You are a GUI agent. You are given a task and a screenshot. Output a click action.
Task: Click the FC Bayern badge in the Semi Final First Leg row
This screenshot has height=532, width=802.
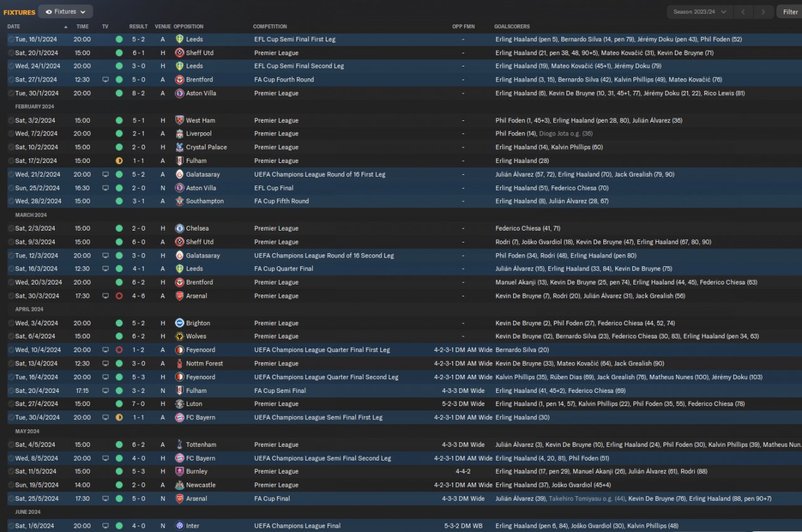click(x=180, y=417)
